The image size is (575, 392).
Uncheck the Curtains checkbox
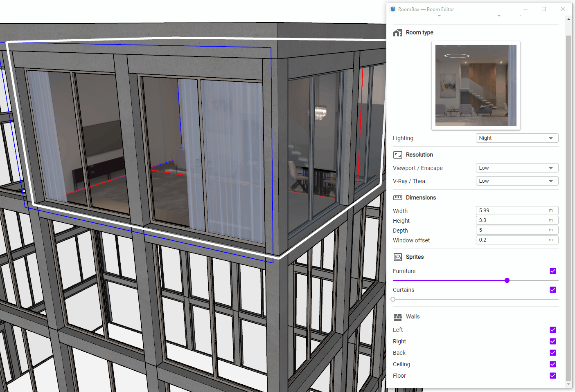tap(553, 290)
